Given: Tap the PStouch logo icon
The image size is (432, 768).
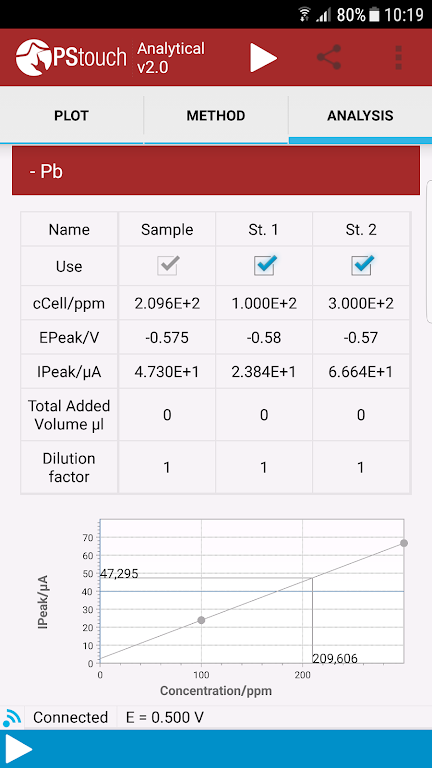Looking at the screenshot, I should 33,58.
